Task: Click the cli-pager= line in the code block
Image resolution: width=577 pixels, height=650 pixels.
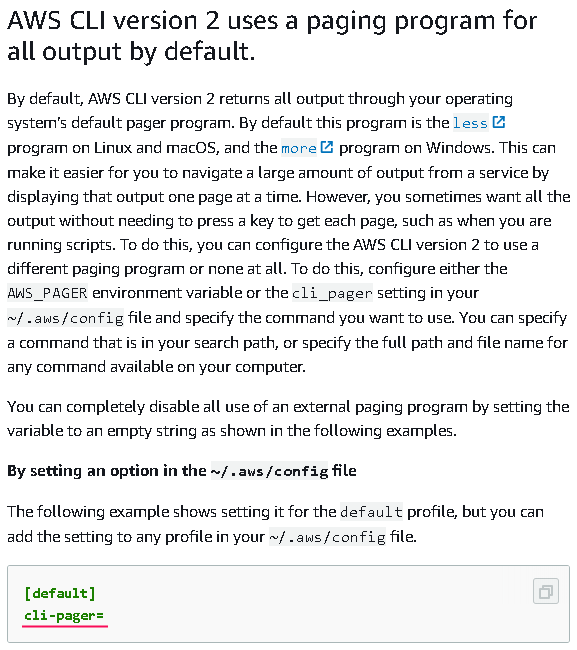Action: click(x=64, y=616)
